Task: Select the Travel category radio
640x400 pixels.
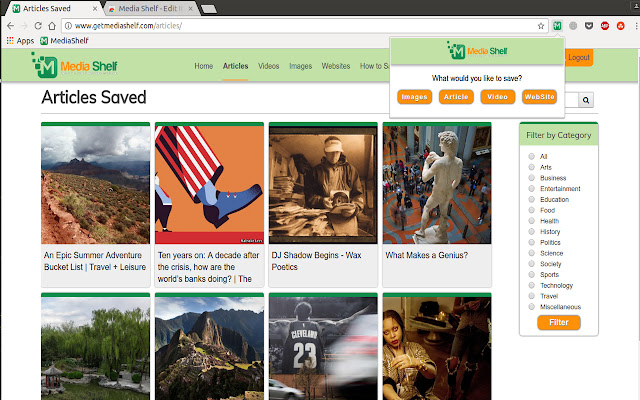Action: pos(531,296)
